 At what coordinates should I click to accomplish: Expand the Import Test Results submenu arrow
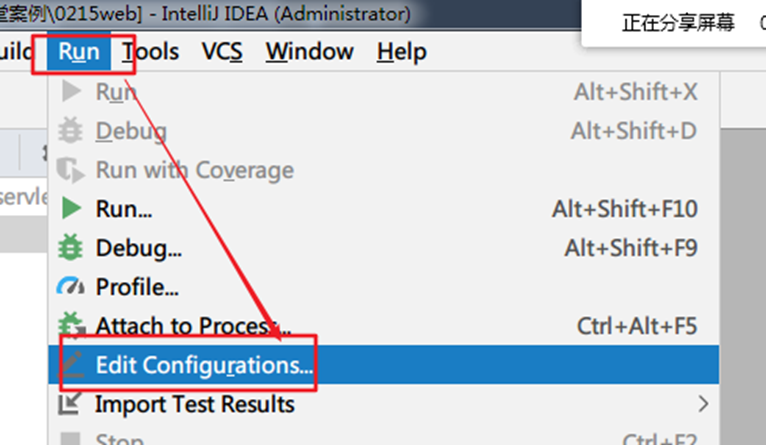click(703, 404)
